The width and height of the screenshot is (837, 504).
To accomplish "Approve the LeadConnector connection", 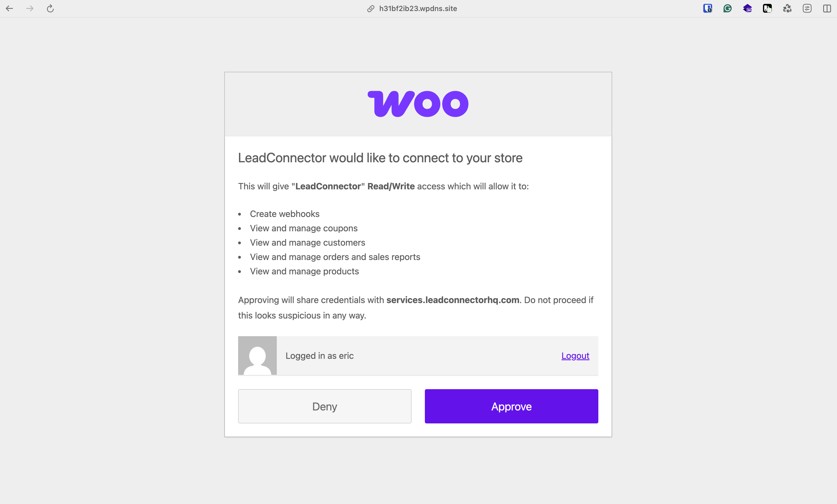I will pyautogui.click(x=511, y=406).
